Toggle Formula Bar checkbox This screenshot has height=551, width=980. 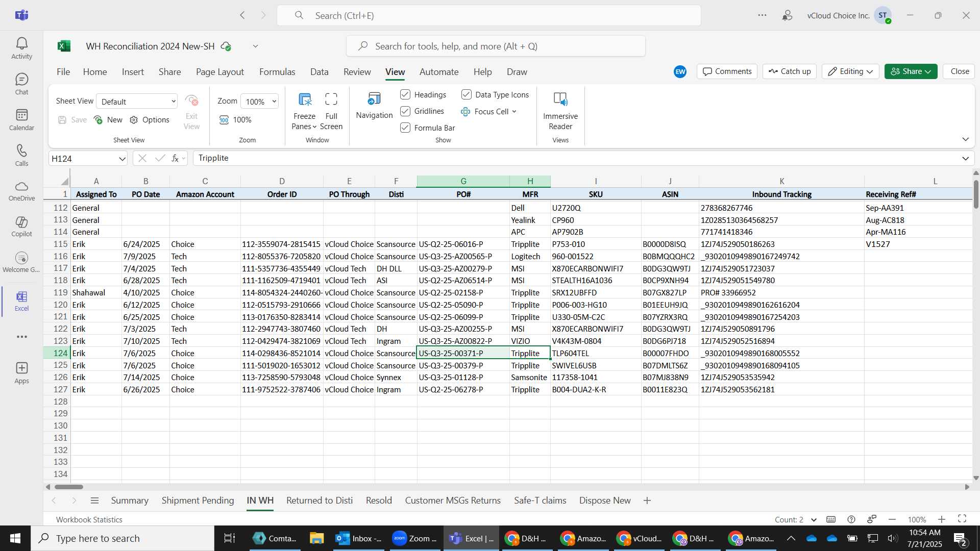[x=405, y=128]
